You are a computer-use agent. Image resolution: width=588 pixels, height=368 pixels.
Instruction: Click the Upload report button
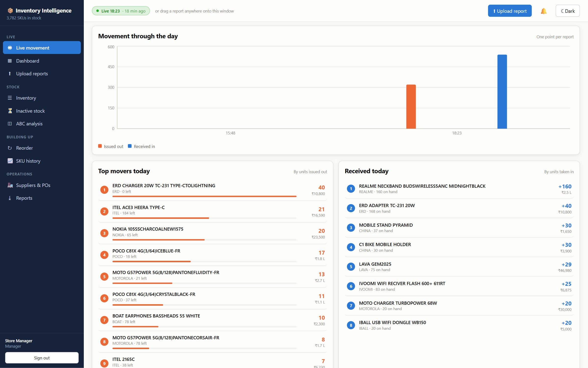coord(510,11)
